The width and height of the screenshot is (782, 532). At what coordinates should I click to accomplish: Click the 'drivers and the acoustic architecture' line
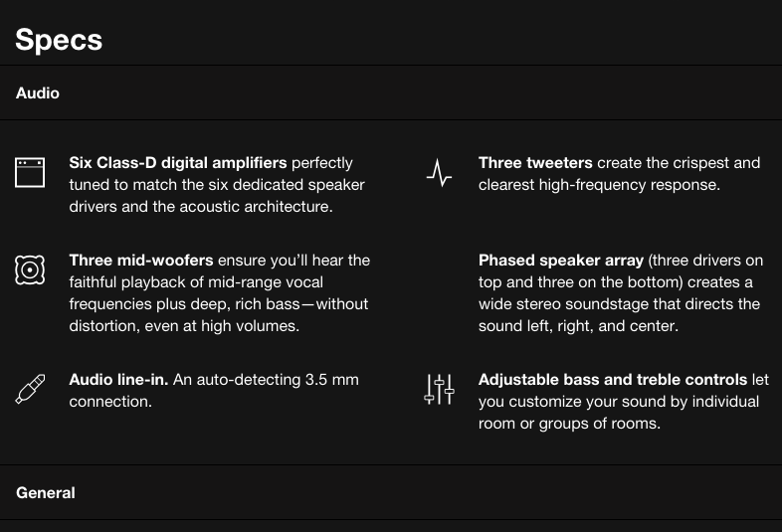(201, 207)
